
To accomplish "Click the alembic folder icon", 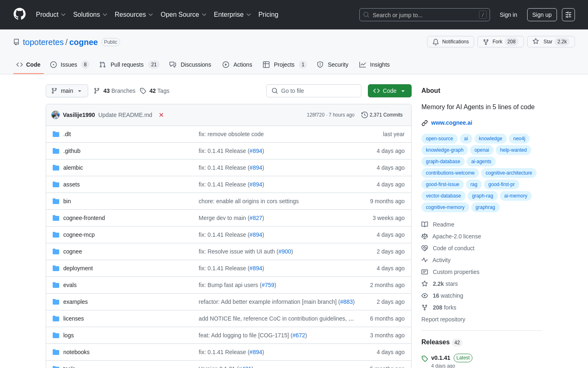I will click(56, 168).
